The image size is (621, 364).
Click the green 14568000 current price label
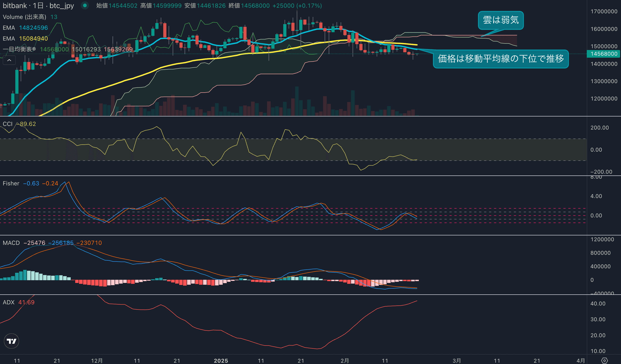click(x=603, y=54)
